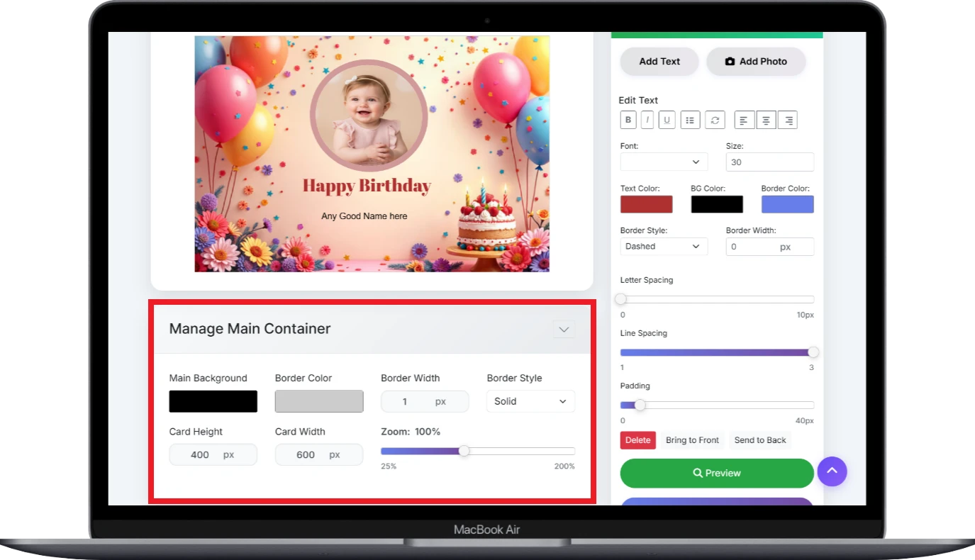Toggle underline text formatting
The height and width of the screenshot is (560, 975).
[667, 121]
